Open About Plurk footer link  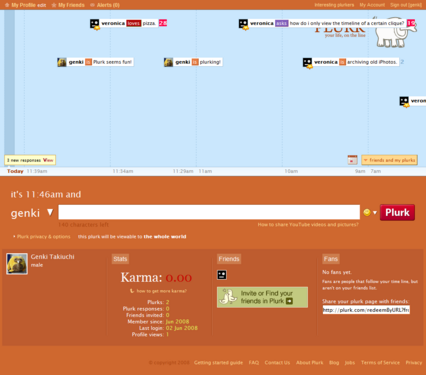(x=310, y=363)
